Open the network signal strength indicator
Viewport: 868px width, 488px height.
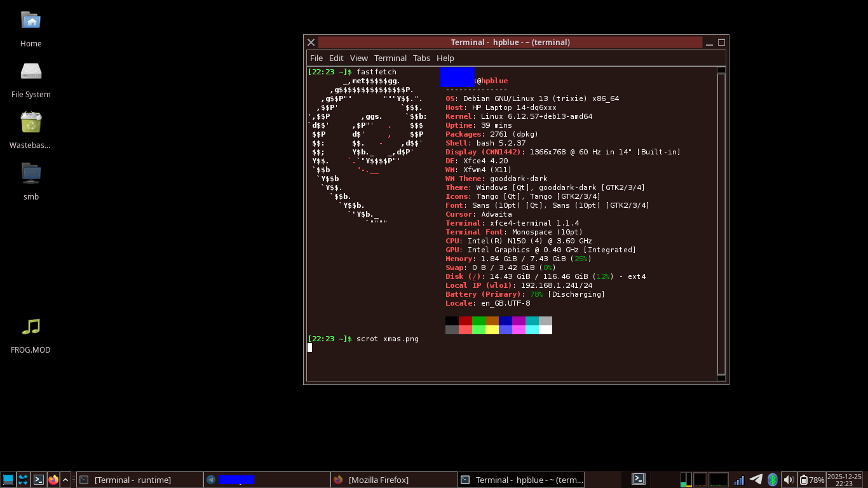click(739, 480)
